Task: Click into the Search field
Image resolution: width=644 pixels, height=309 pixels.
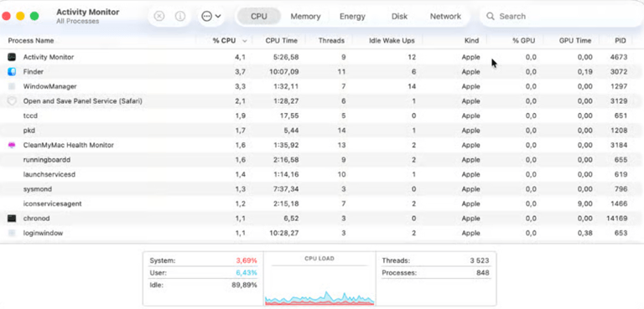Action: [x=561, y=17]
